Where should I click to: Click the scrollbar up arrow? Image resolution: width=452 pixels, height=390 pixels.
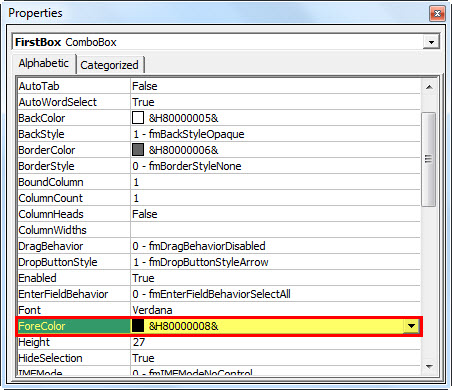pos(429,87)
